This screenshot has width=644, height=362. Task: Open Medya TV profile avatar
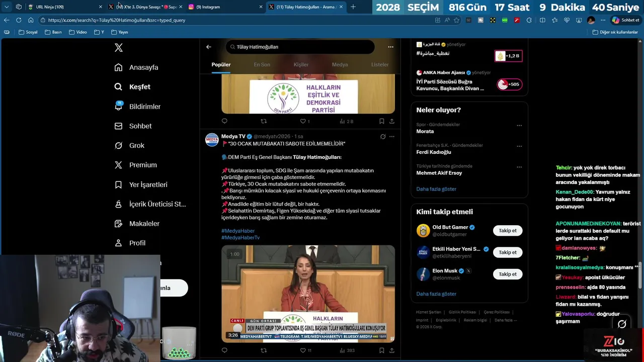point(212,140)
